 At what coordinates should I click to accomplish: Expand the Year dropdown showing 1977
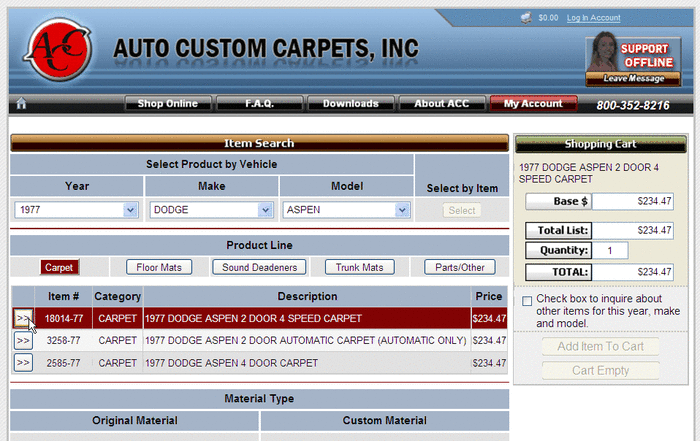[76, 210]
